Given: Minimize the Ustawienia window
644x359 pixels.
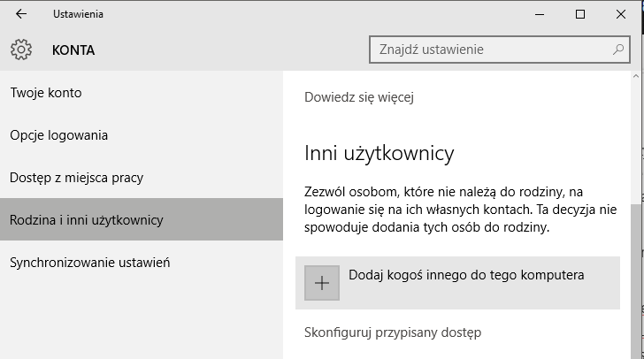Looking at the screenshot, I should click(x=540, y=14).
